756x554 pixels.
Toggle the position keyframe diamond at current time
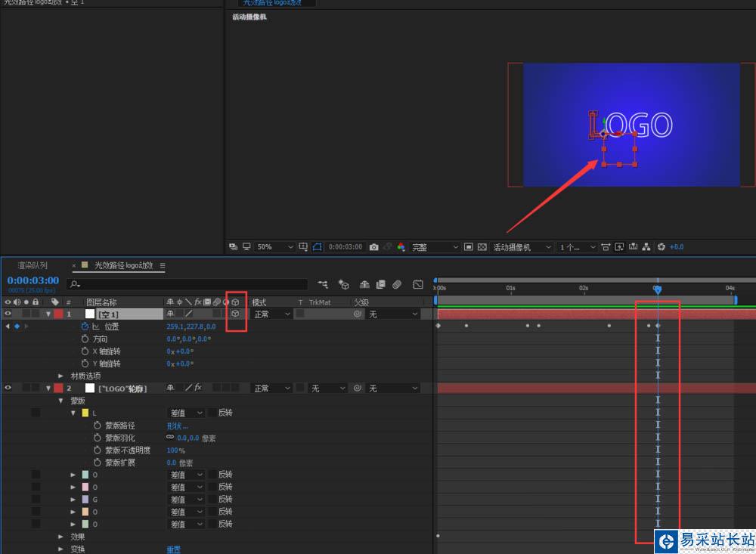point(17,327)
